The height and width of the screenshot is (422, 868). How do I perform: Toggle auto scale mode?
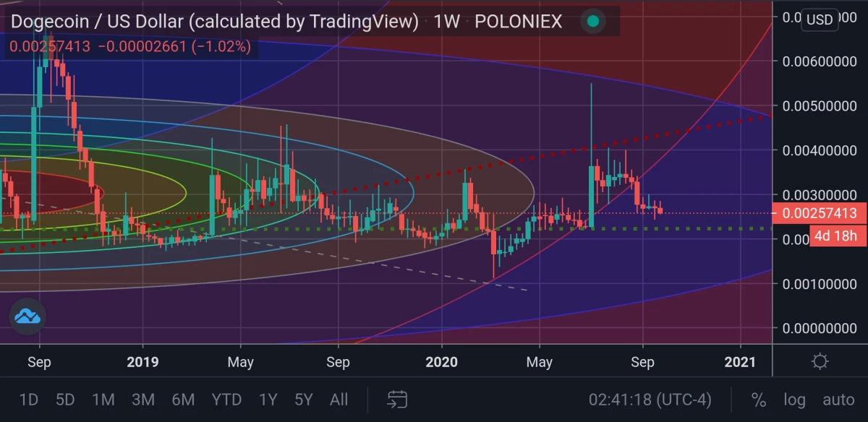(838, 399)
